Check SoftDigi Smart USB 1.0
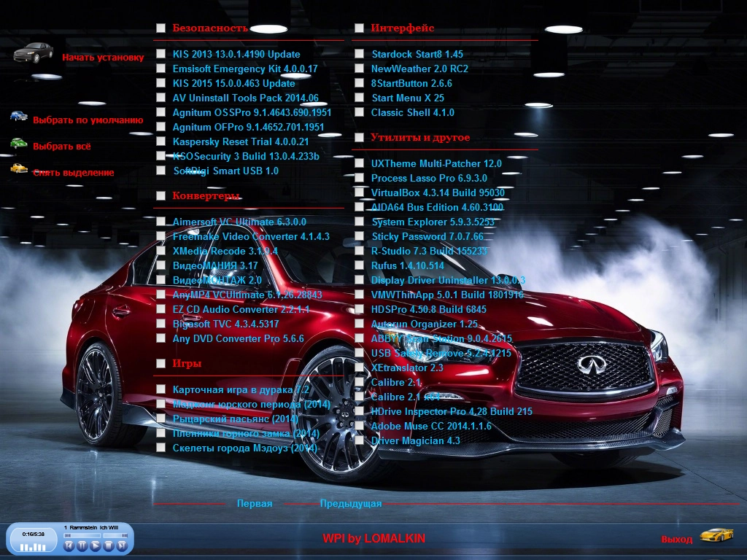 pyautogui.click(x=161, y=171)
